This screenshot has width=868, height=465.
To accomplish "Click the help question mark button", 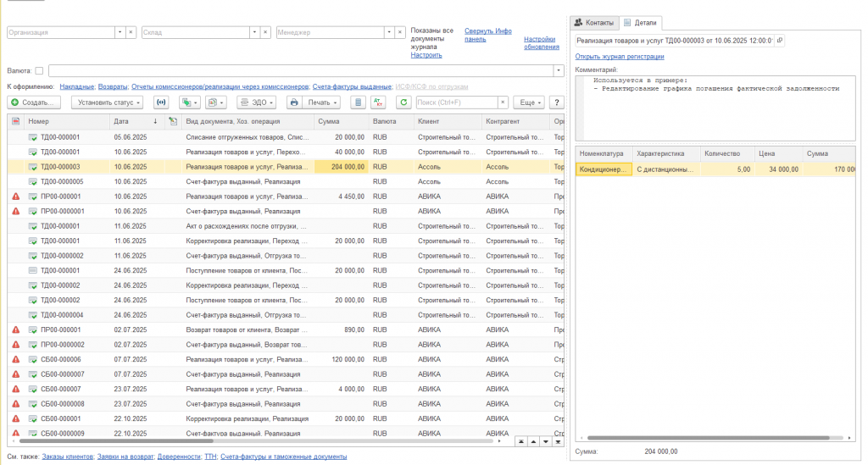I will (557, 102).
